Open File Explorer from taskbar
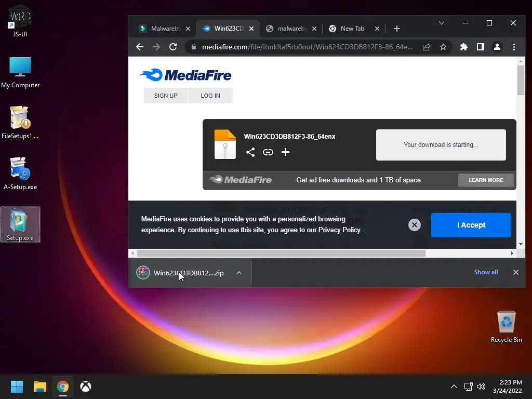This screenshot has width=532, height=399. click(x=39, y=387)
